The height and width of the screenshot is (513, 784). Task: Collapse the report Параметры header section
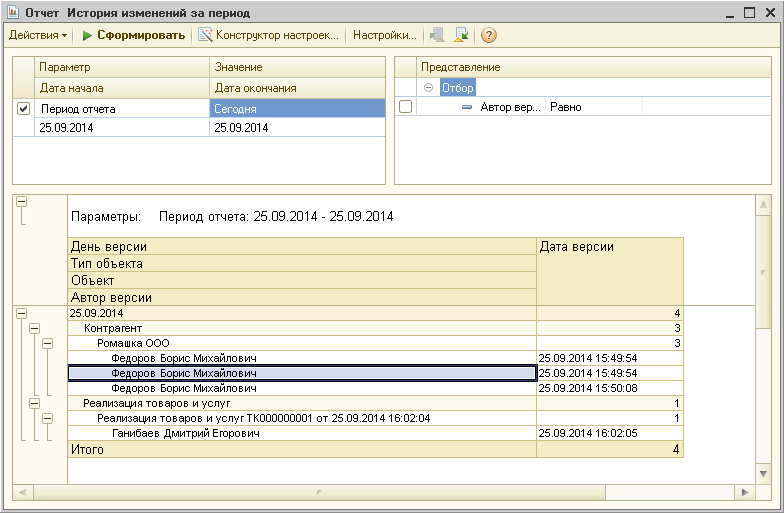[21, 201]
